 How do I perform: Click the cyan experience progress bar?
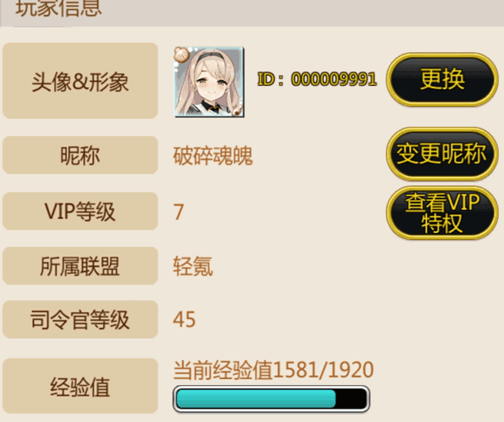(272, 399)
